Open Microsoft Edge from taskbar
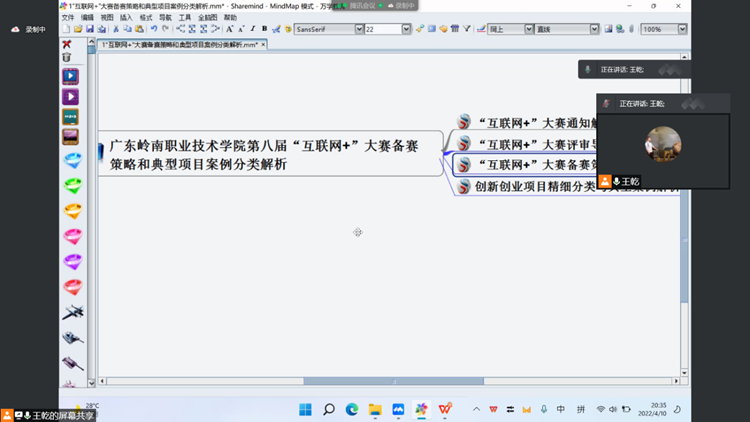The width and height of the screenshot is (750, 422). 352,410
